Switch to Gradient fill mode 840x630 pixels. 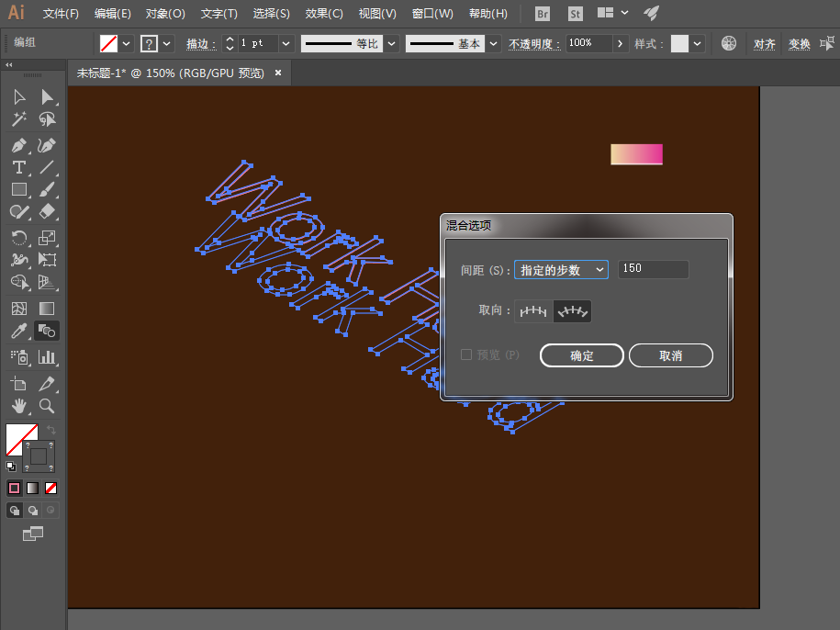click(x=33, y=488)
